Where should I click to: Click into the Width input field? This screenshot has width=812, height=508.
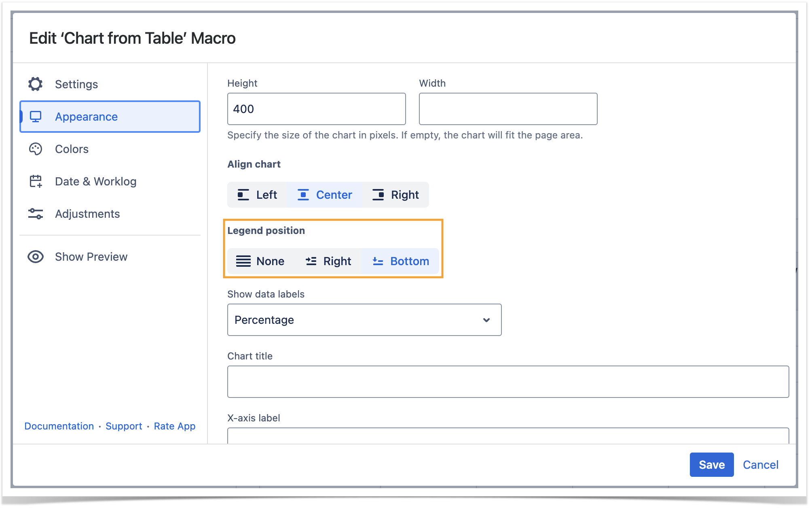508,109
